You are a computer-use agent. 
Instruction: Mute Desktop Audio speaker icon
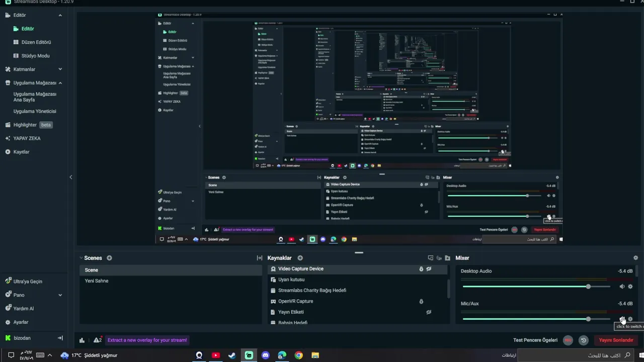coord(622,287)
